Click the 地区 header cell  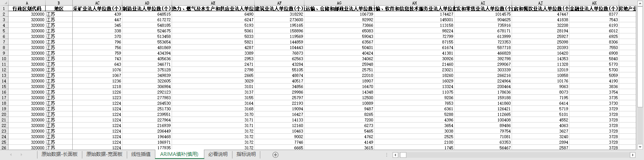point(59,9)
